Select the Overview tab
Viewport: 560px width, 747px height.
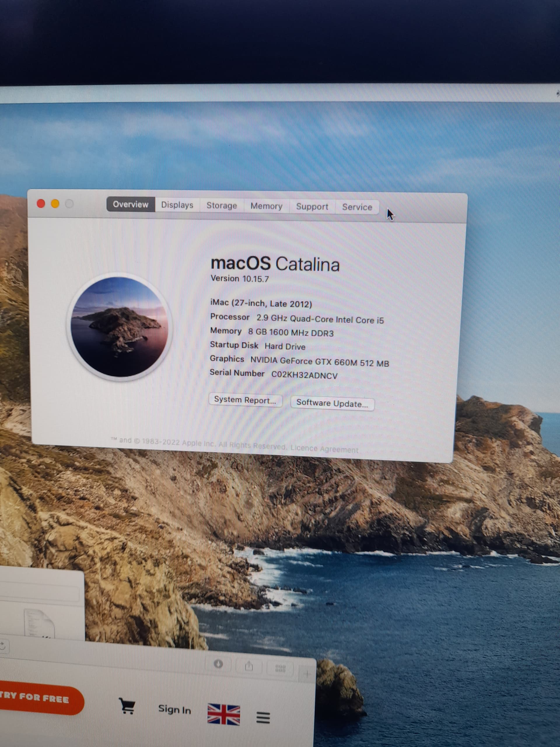(x=131, y=204)
